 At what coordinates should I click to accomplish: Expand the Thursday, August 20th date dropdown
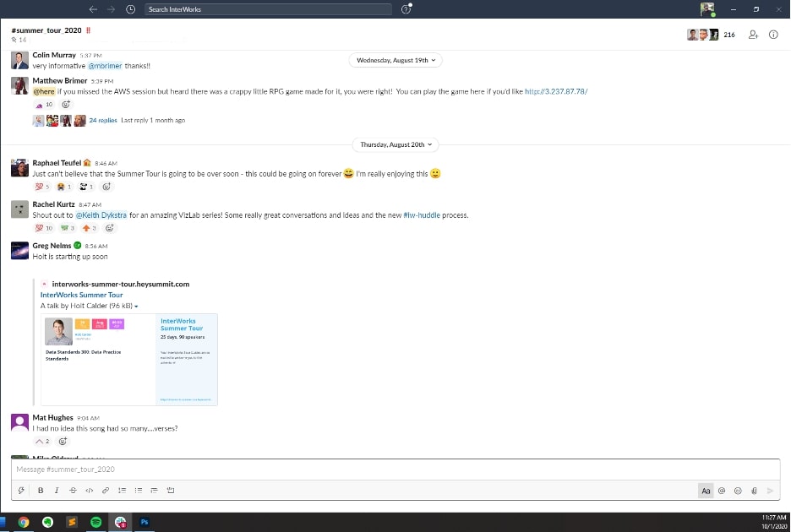tap(395, 144)
